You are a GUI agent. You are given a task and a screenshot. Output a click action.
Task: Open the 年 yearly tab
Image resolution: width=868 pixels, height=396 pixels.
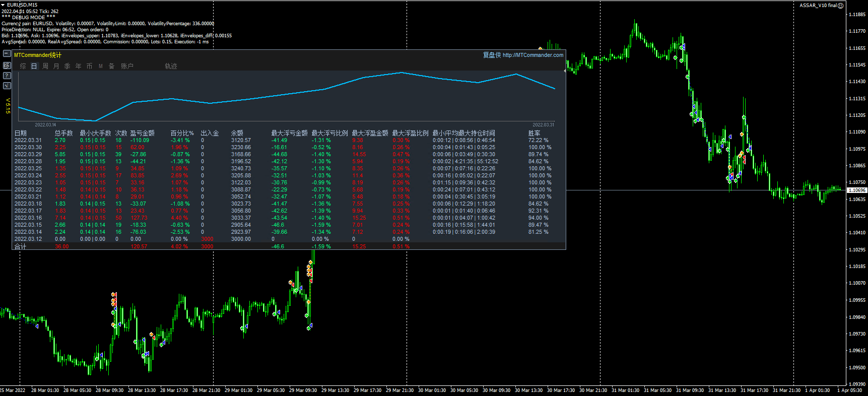click(x=79, y=66)
